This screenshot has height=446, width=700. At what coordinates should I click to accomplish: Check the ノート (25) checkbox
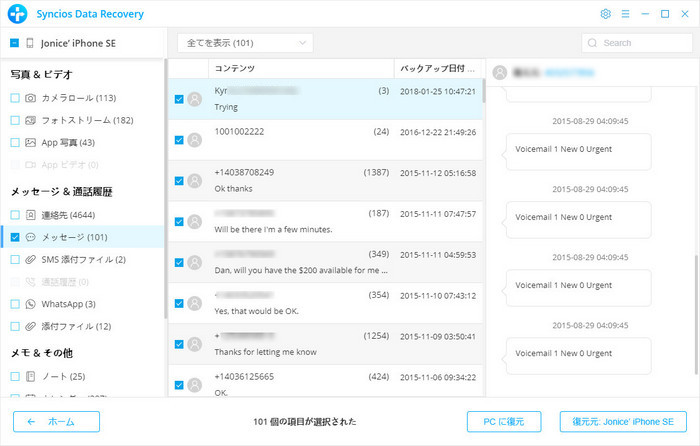[15, 376]
